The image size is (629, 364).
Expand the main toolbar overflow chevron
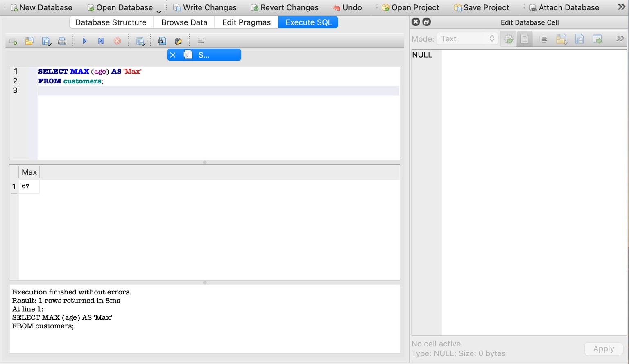click(621, 7)
